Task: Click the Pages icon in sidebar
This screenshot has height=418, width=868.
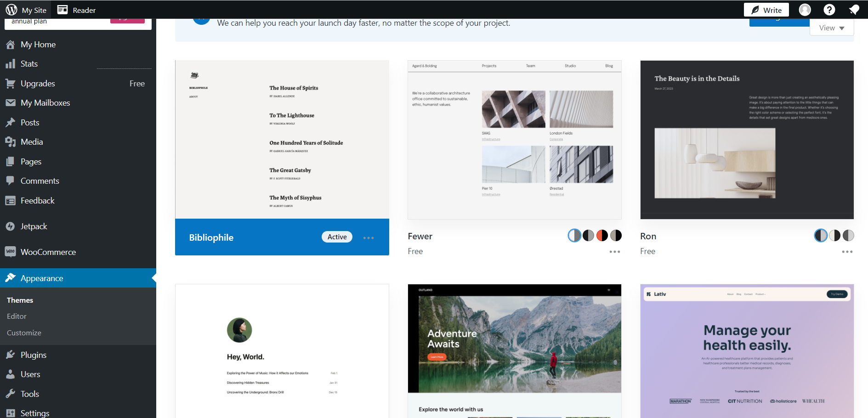Action: tap(10, 162)
